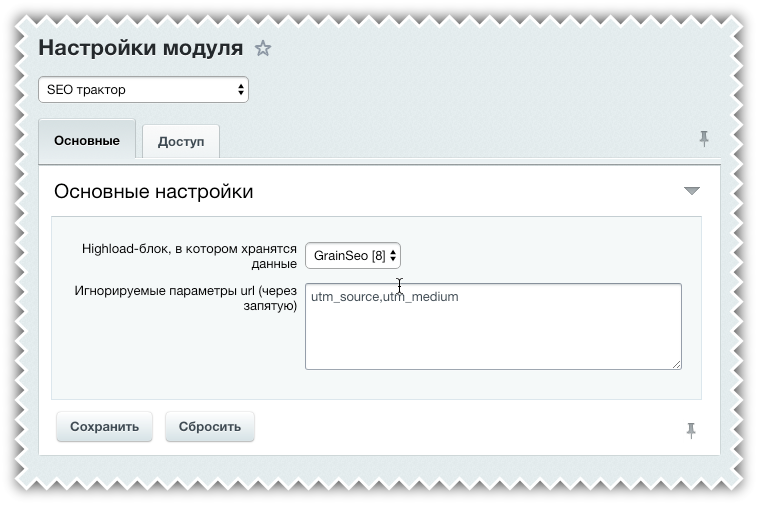
Task: Switch to the Доступ tab
Action: (x=181, y=142)
